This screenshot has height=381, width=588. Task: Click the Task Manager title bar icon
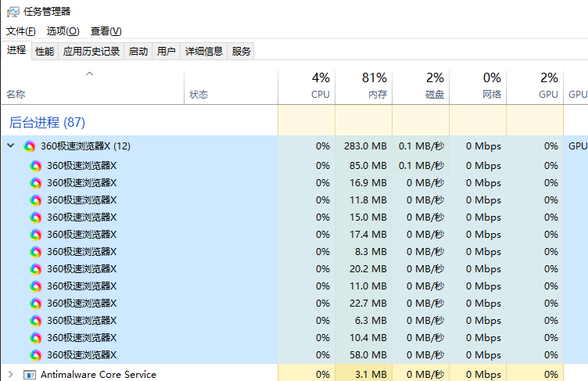pos(13,12)
